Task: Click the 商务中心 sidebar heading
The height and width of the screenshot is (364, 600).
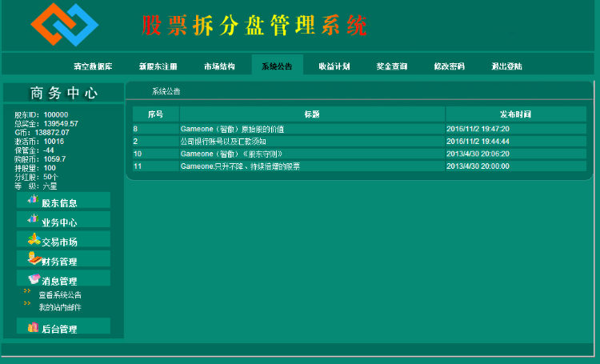Action: coord(63,93)
